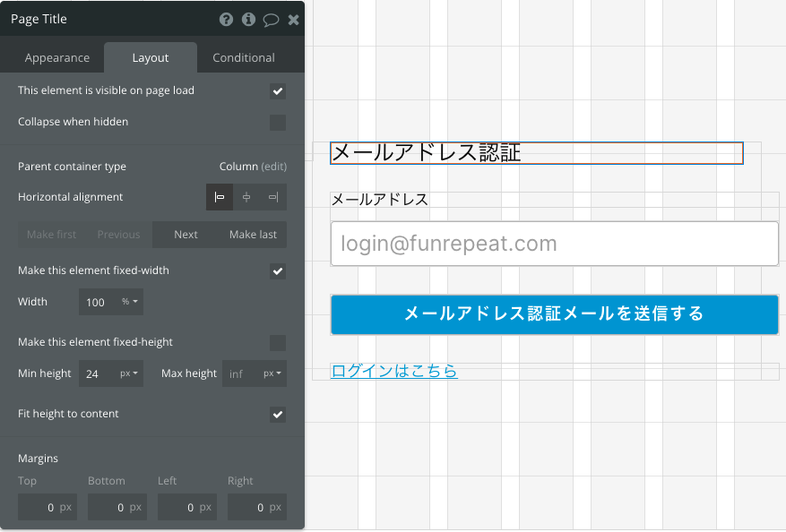This screenshot has height=532, width=786.
Task: Uncheck 'Make this element fixed-width'
Action: click(x=278, y=271)
